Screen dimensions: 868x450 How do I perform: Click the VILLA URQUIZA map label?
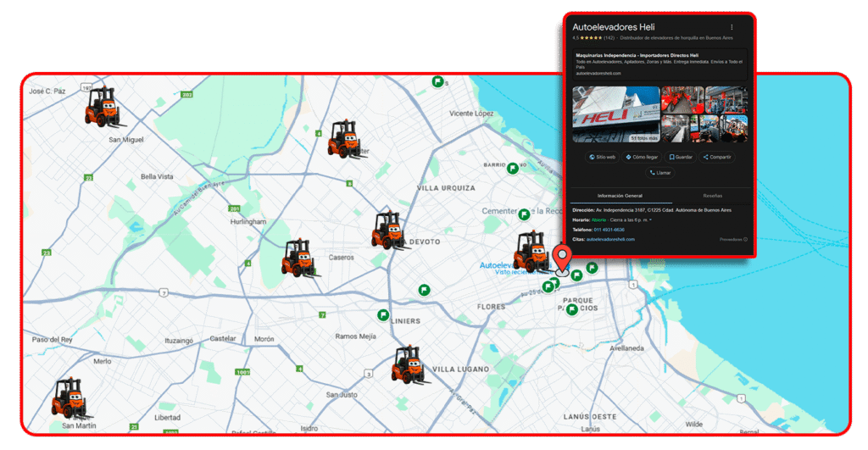(x=446, y=188)
